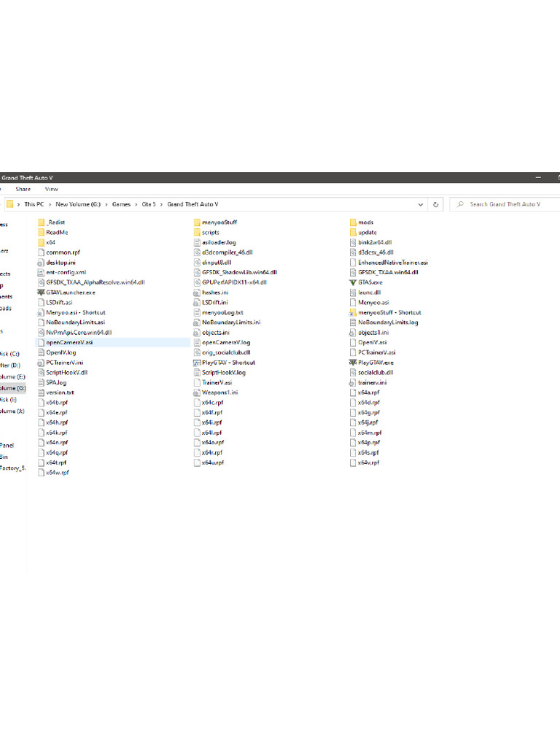560x747 pixels.
Task: Select the PlayGTAV - Shortcut icon
Action: [197, 363]
